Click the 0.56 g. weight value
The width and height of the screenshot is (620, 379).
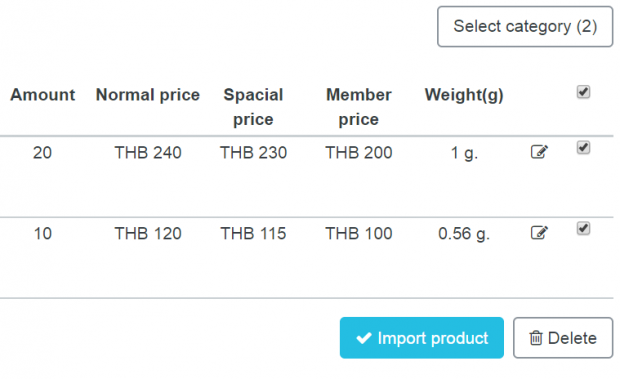click(x=464, y=234)
